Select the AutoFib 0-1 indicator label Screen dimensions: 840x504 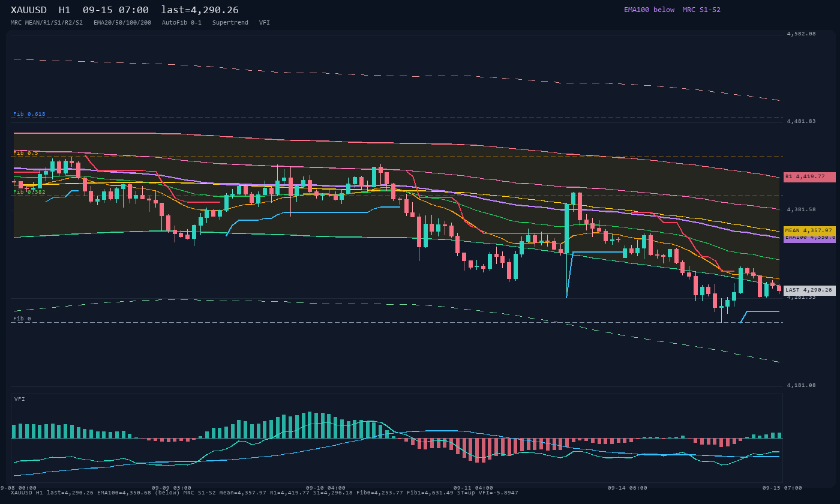182,23
